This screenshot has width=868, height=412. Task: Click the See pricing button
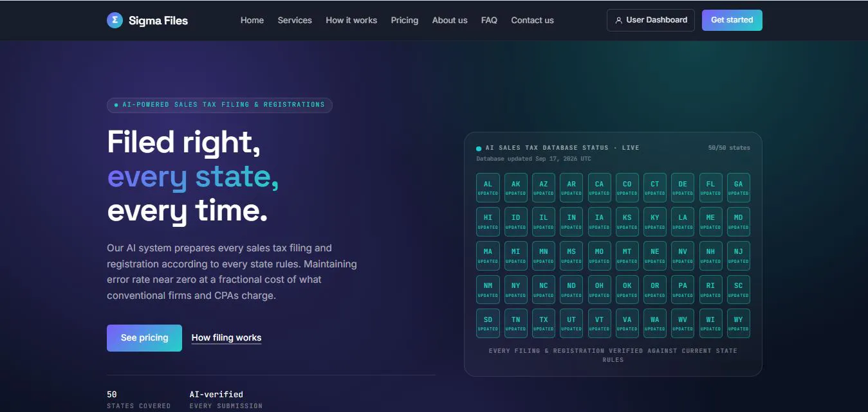[x=144, y=338]
